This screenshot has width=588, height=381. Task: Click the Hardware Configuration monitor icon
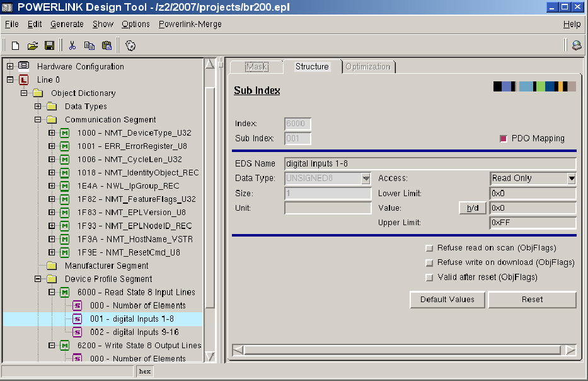click(23, 66)
